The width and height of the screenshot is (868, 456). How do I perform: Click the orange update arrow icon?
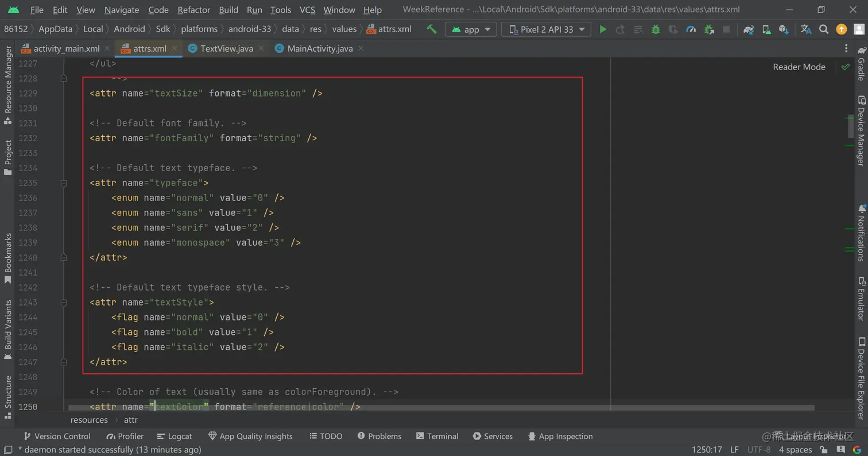pos(842,29)
